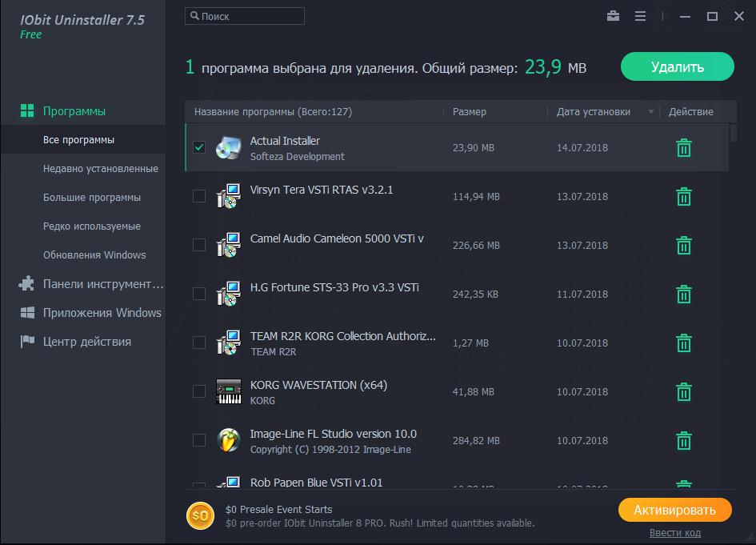
Task: Check the TEAM R2R KORG checkbox
Action: point(199,342)
